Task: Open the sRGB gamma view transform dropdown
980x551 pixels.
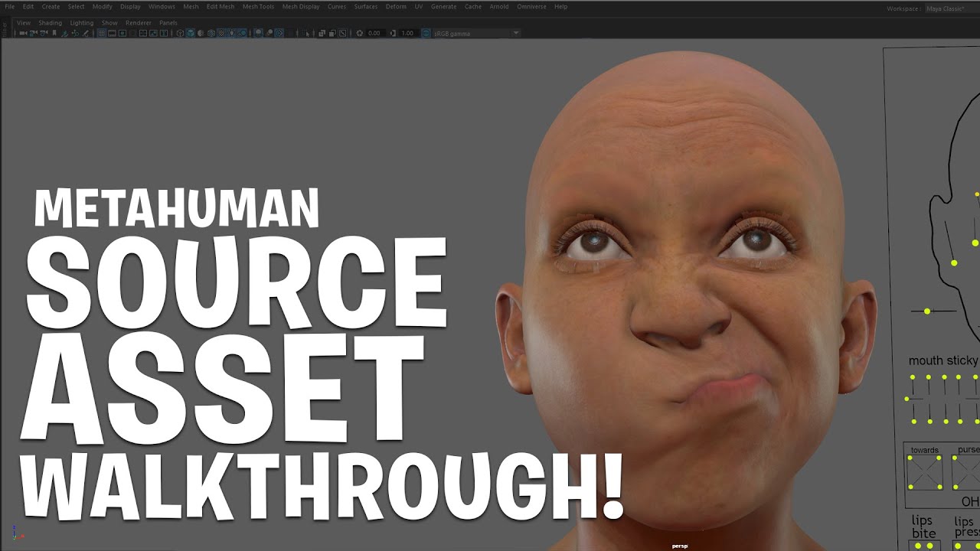Action: pyautogui.click(x=476, y=33)
